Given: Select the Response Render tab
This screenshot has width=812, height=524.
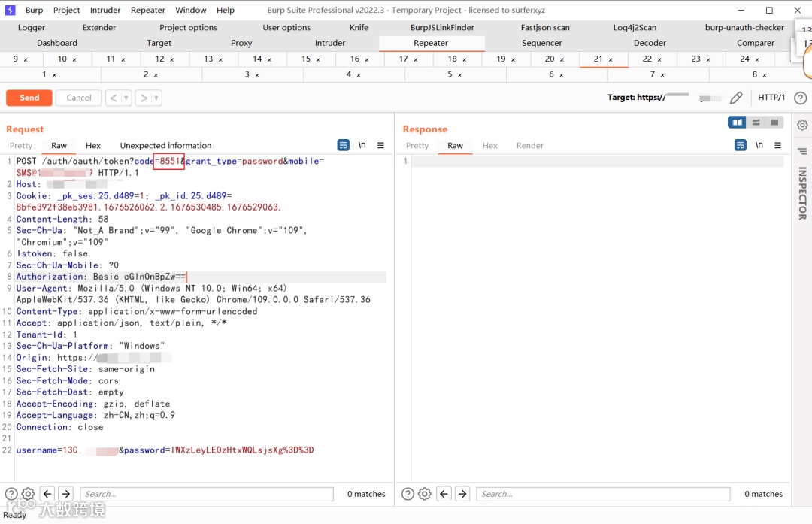Looking at the screenshot, I should pyautogui.click(x=530, y=146).
